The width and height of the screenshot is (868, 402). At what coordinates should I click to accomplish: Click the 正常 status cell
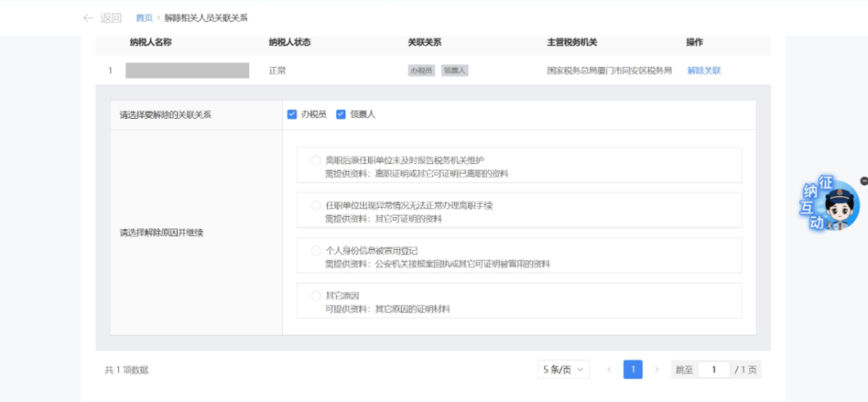click(278, 70)
